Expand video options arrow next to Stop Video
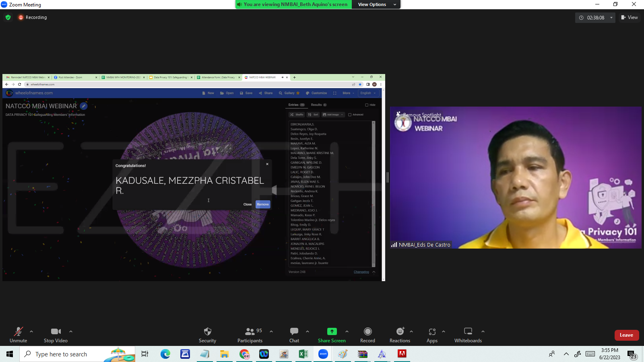Image resolution: width=644 pixels, height=362 pixels. (71, 331)
